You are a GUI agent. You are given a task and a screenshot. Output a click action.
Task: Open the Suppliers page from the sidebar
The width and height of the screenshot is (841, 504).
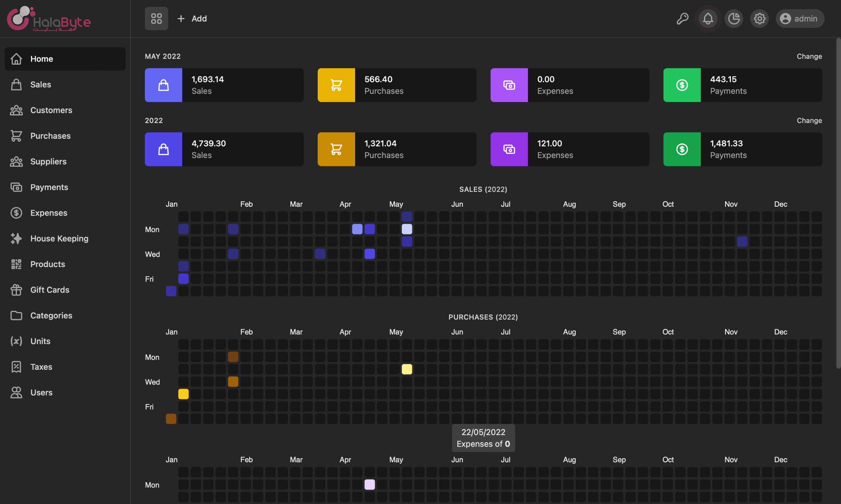coord(48,161)
